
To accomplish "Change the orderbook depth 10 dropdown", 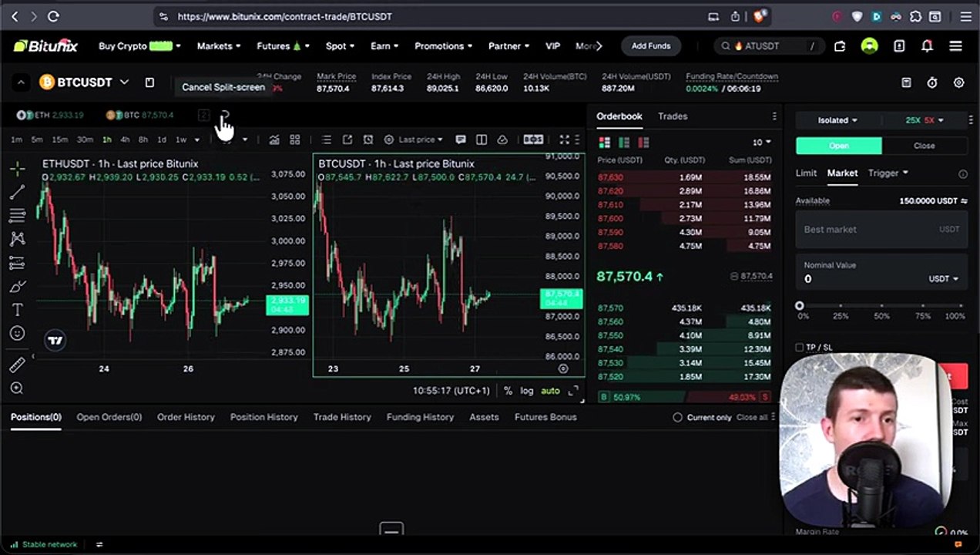I will [762, 143].
